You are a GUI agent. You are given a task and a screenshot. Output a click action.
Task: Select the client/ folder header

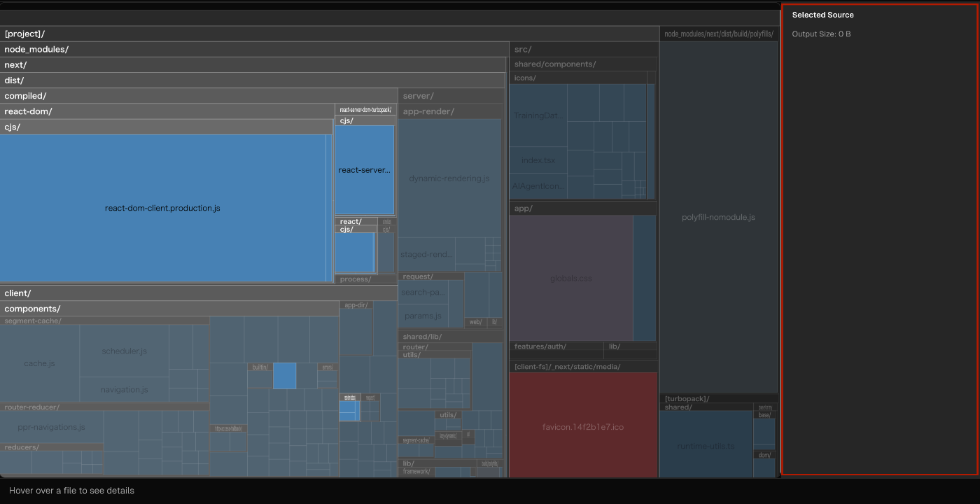click(x=199, y=293)
